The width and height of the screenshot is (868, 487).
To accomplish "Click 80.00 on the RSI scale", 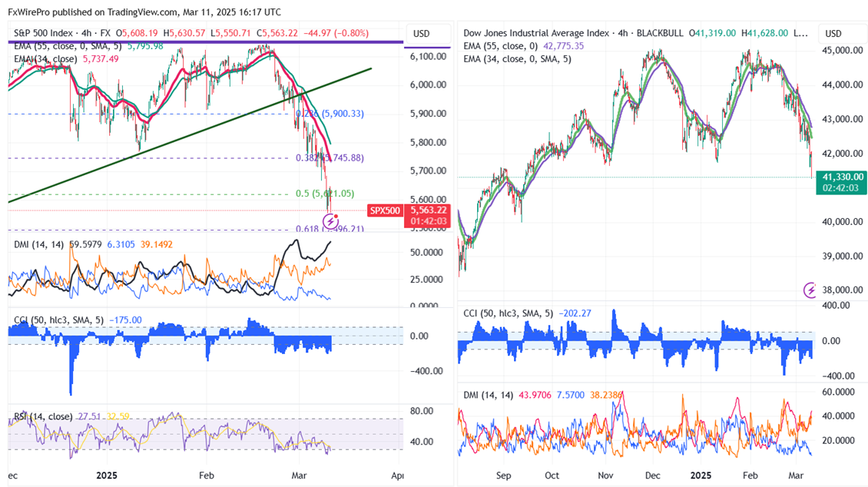I will tap(421, 411).
